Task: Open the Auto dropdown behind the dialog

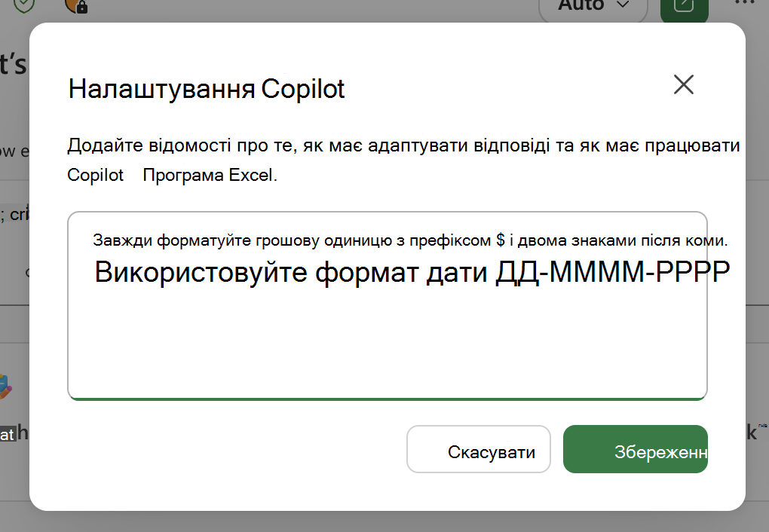Action: pyautogui.click(x=593, y=6)
